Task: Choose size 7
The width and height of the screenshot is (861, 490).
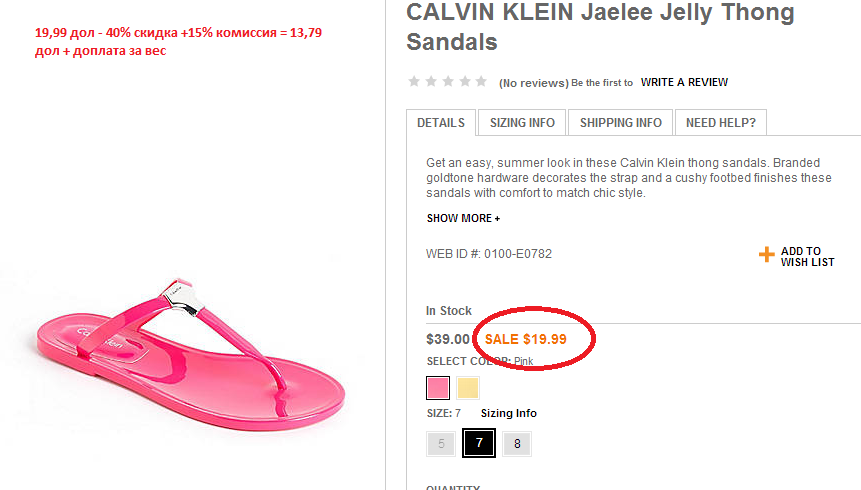Action: point(479,443)
